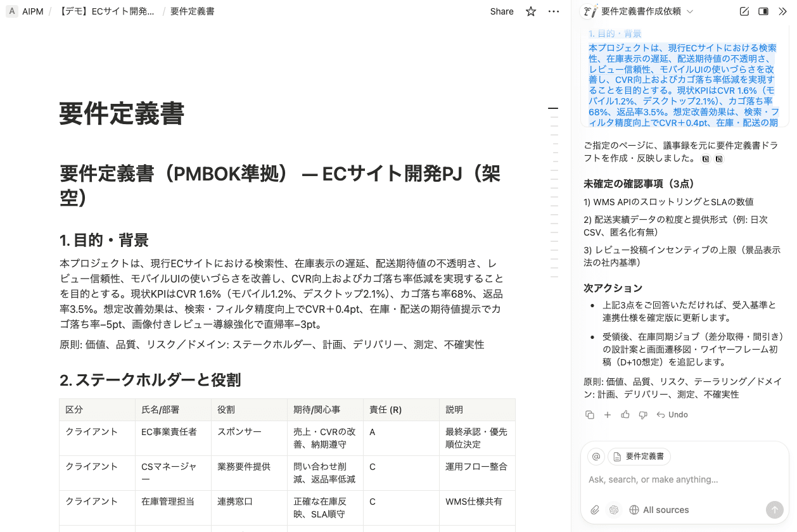The width and height of the screenshot is (797, 532).
Task: Click the 責任 (R) table header cell
Action: (402, 410)
